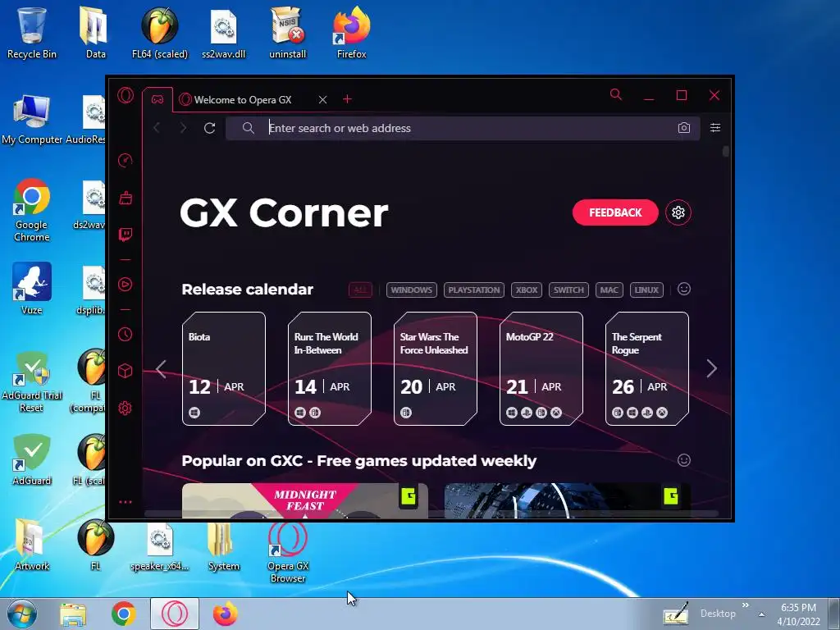The width and height of the screenshot is (840, 630).
Task: Select the Recycle Bin desktop icon
Action: [32, 32]
